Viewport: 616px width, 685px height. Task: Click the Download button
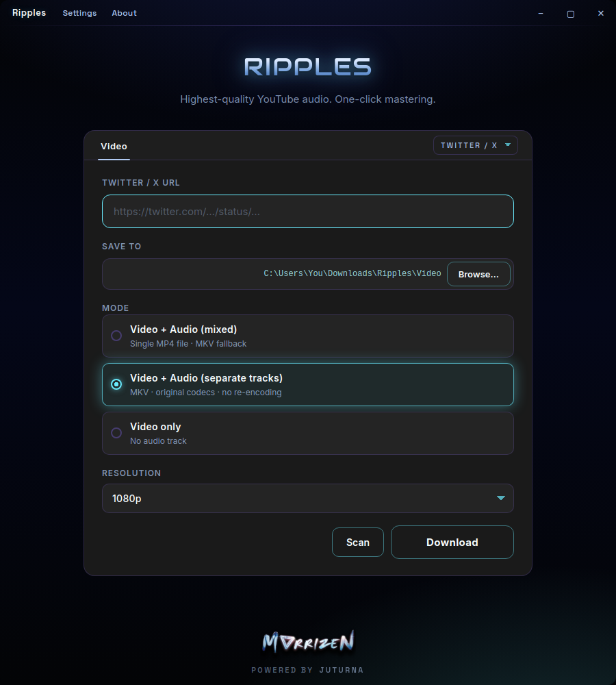pos(452,542)
